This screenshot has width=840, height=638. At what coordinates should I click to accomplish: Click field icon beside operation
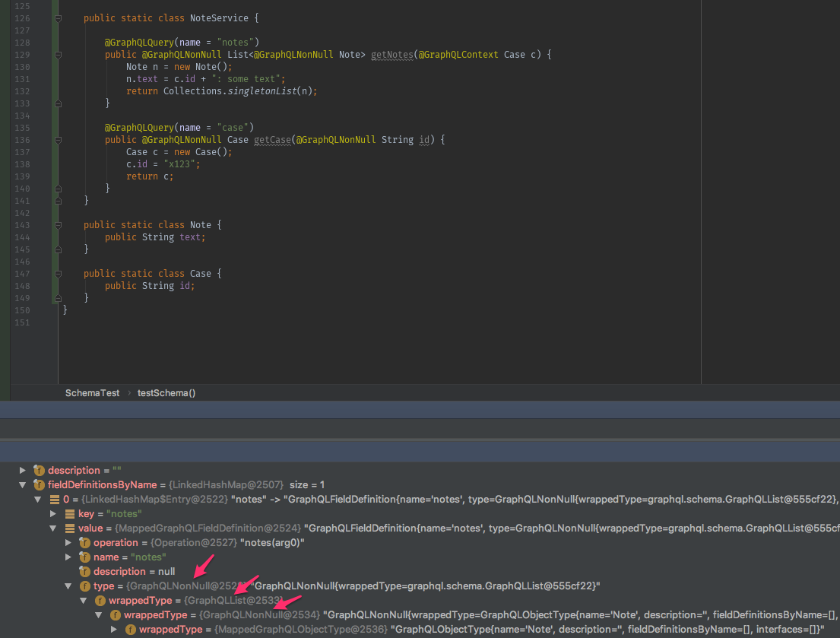click(84, 543)
